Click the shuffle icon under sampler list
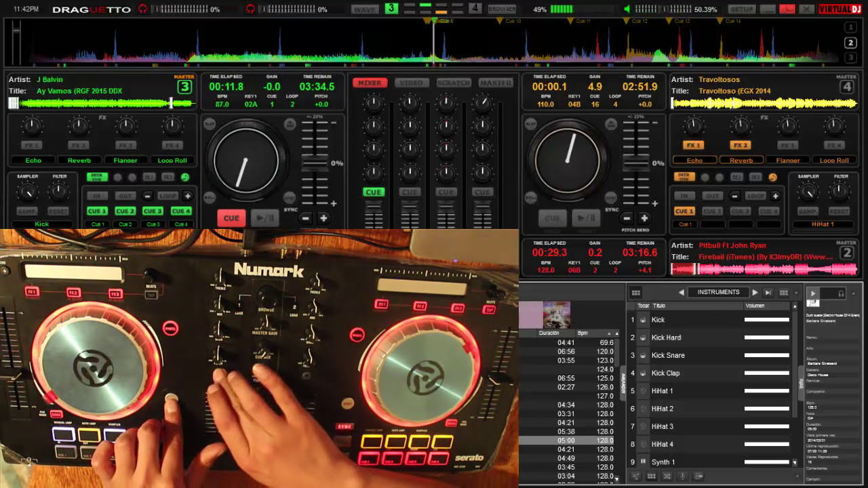This screenshot has height=488, width=868. pyautogui.click(x=667, y=476)
